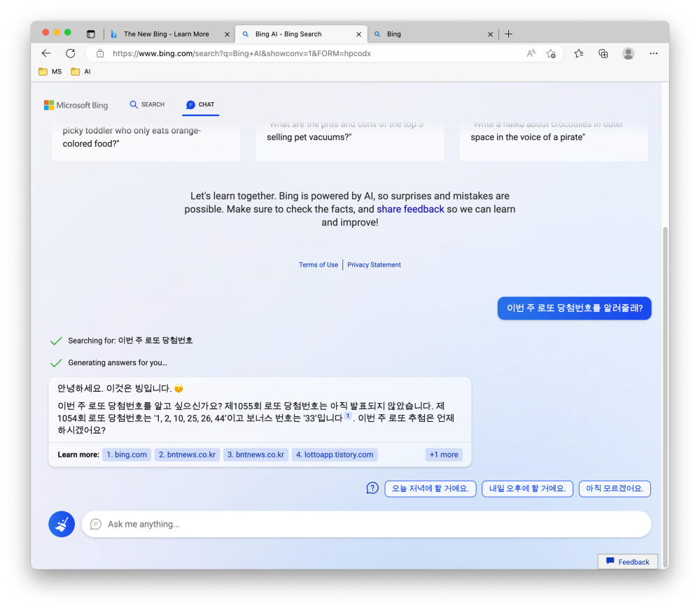
Task: Click the Feedback button
Action: coord(628,562)
